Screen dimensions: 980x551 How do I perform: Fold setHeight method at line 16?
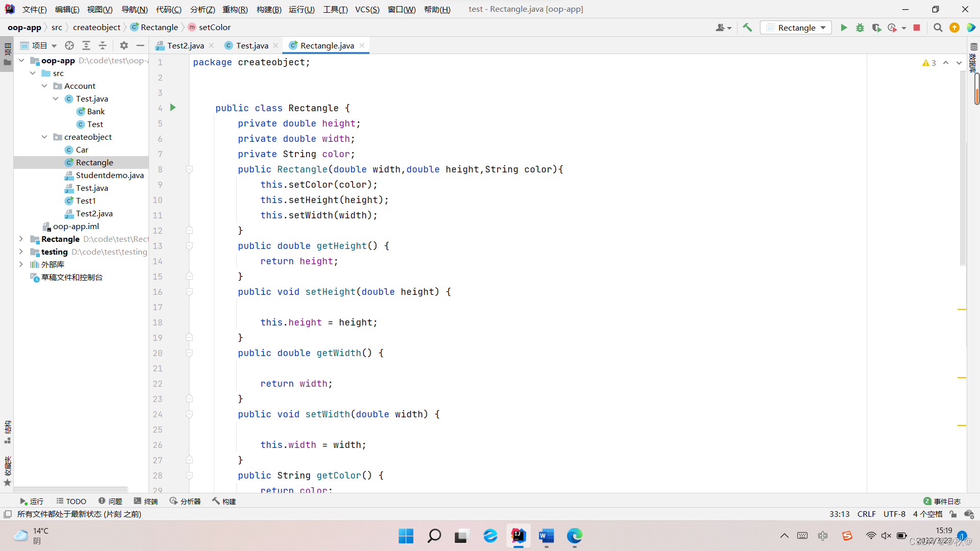click(x=189, y=292)
